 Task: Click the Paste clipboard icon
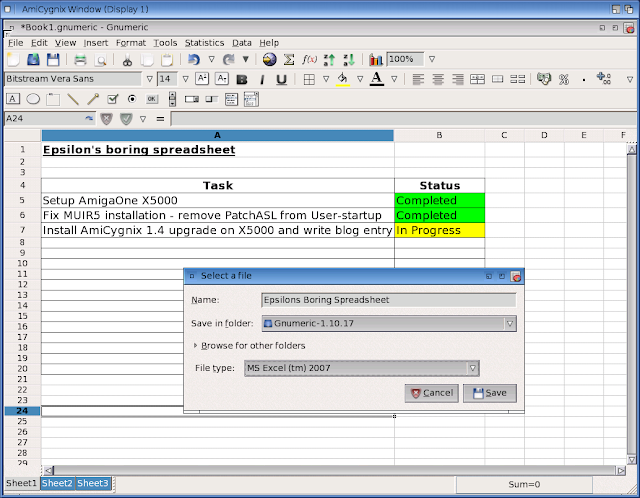pyautogui.click(x=167, y=60)
